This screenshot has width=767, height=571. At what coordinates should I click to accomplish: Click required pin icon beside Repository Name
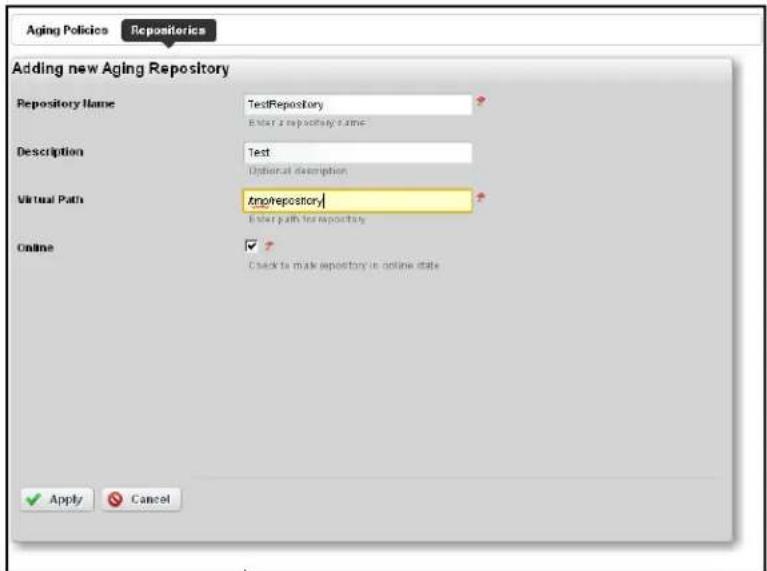[481, 101]
